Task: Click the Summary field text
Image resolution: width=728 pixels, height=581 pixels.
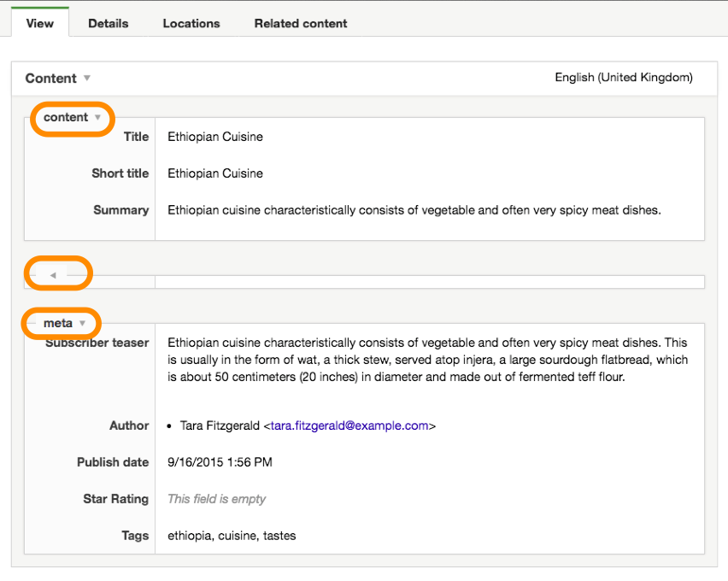Action: 414,210
